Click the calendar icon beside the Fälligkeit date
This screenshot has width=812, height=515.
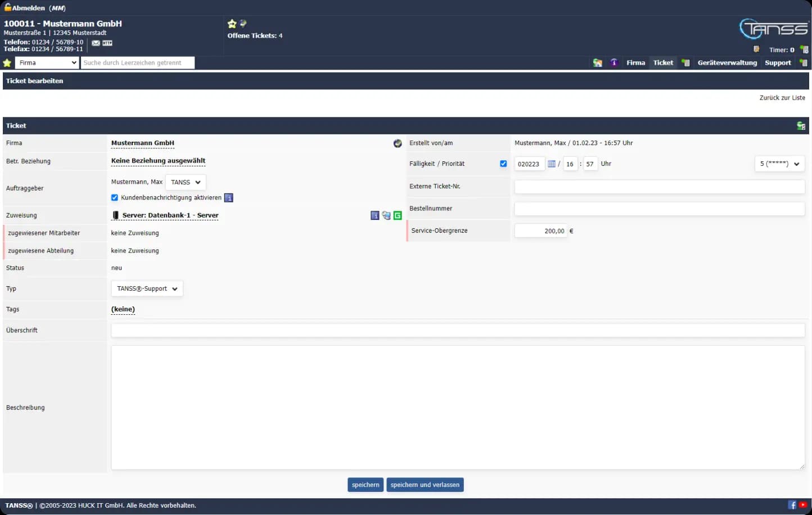[x=552, y=164]
